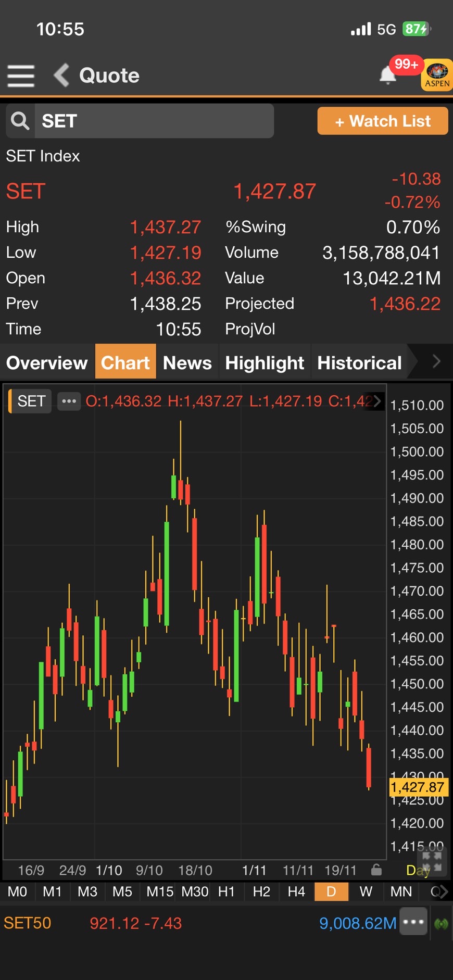Switch to the MN monthly timeframe
The width and height of the screenshot is (453, 980).
[401, 891]
